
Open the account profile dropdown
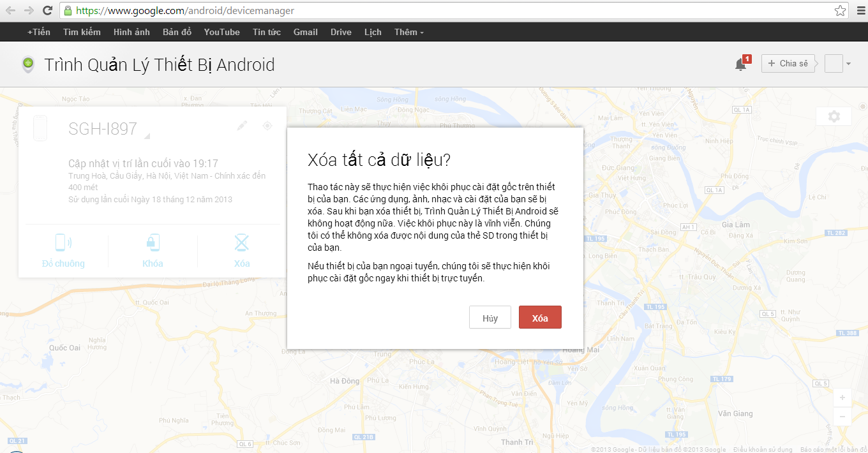pyautogui.click(x=839, y=63)
